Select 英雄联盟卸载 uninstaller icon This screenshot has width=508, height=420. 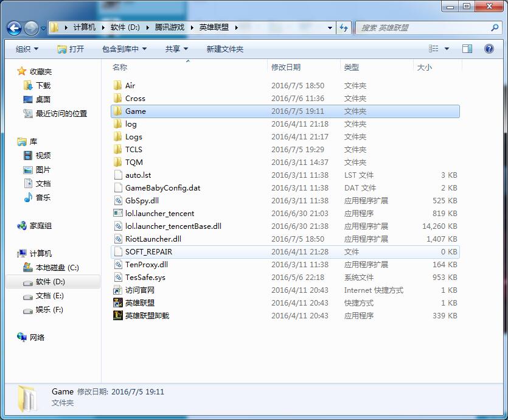tap(117, 316)
